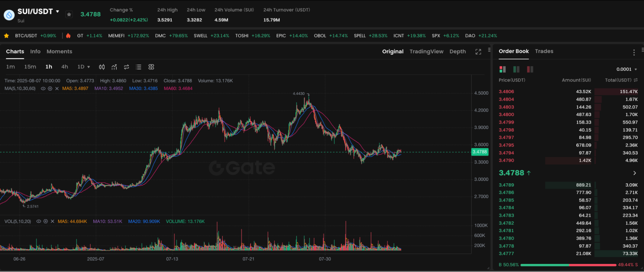
Task: Click the hot flame icon in ticker bar
Action: pos(68,36)
